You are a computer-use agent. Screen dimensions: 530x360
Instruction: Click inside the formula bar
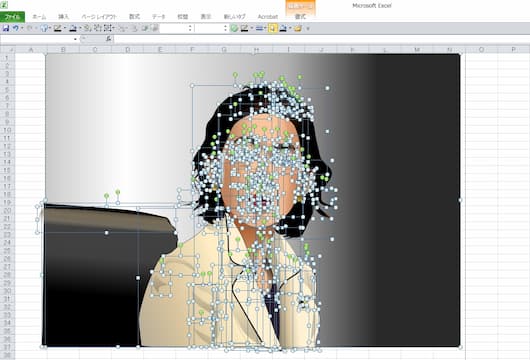[321, 39]
